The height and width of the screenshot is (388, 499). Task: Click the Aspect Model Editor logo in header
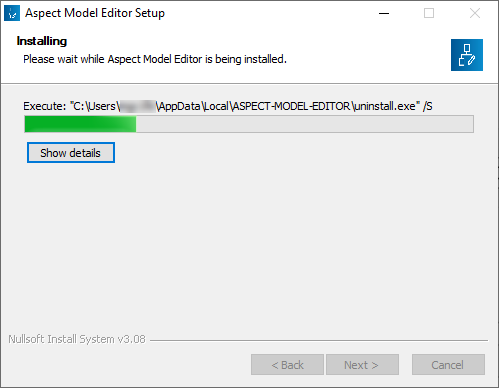[467, 55]
